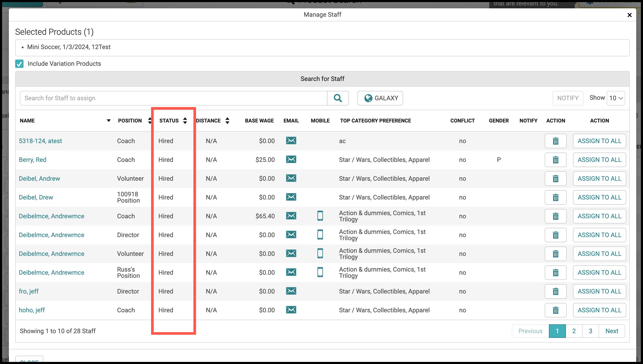Click ASSIGN TO ALL for Deibel, Drew
643x364 pixels.
599,197
